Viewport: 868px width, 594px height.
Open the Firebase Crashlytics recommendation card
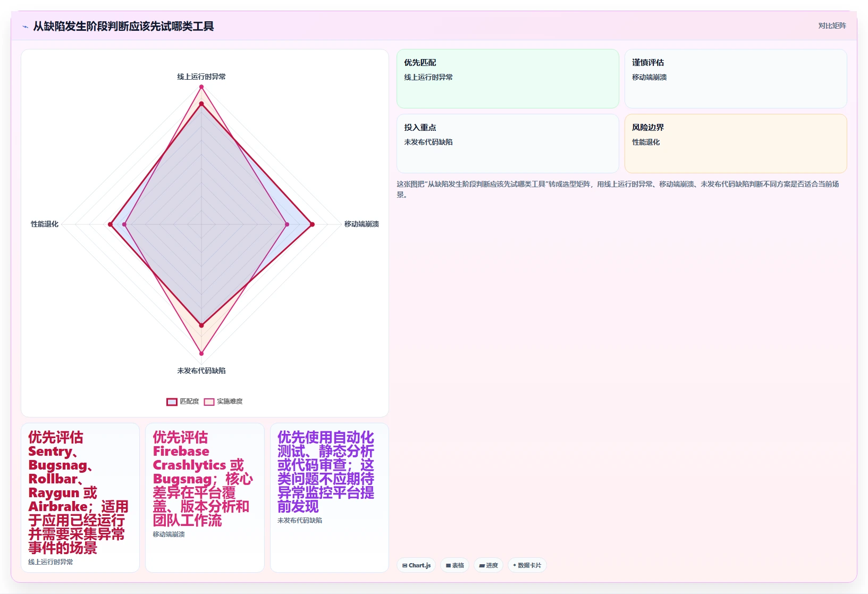(205, 498)
